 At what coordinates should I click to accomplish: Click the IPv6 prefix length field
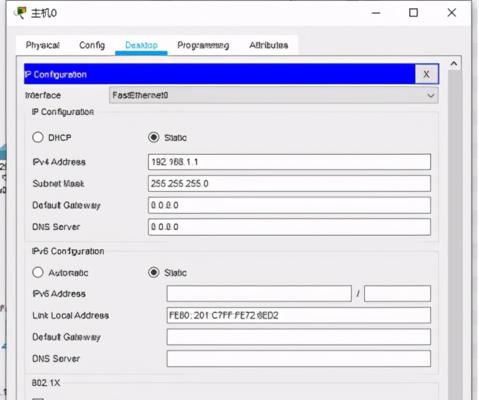click(397, 293)
